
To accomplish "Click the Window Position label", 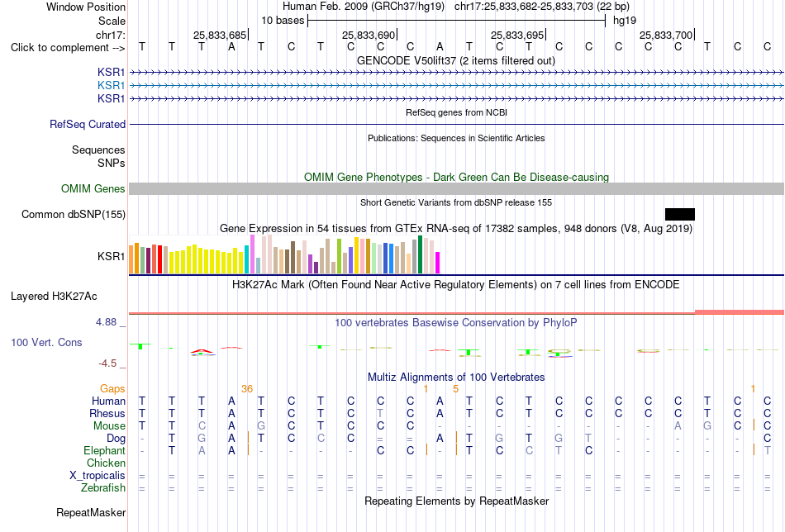I will coord(86,7).
